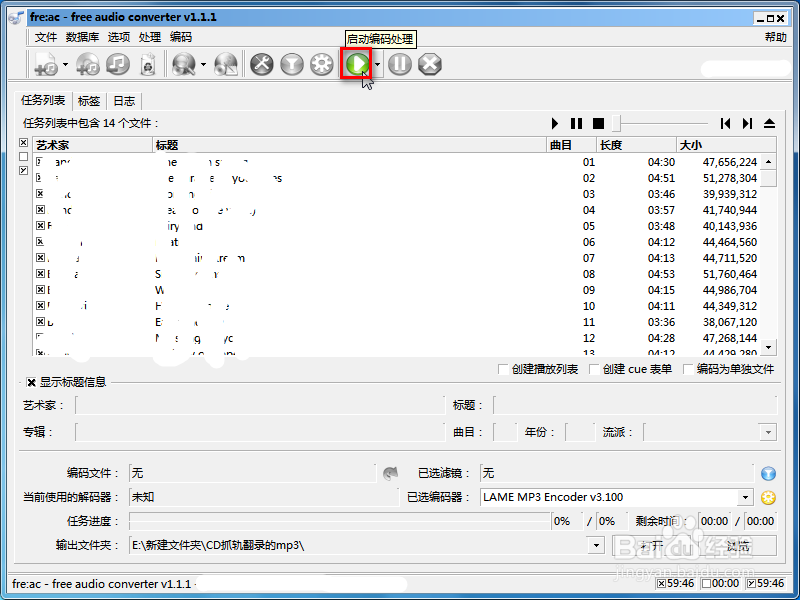Click the 浏览 button for output folder
800x600 pixels.
(736, 546)
